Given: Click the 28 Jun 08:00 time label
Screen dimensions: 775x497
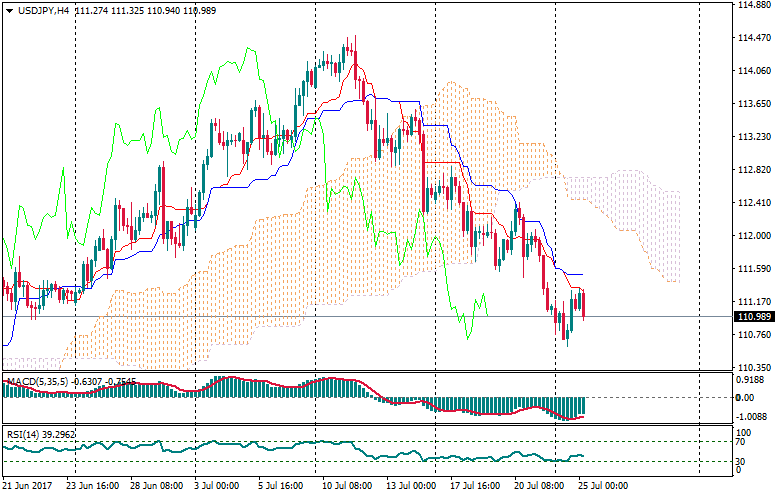Looking at the screenshot, I should tap(155, 485).
